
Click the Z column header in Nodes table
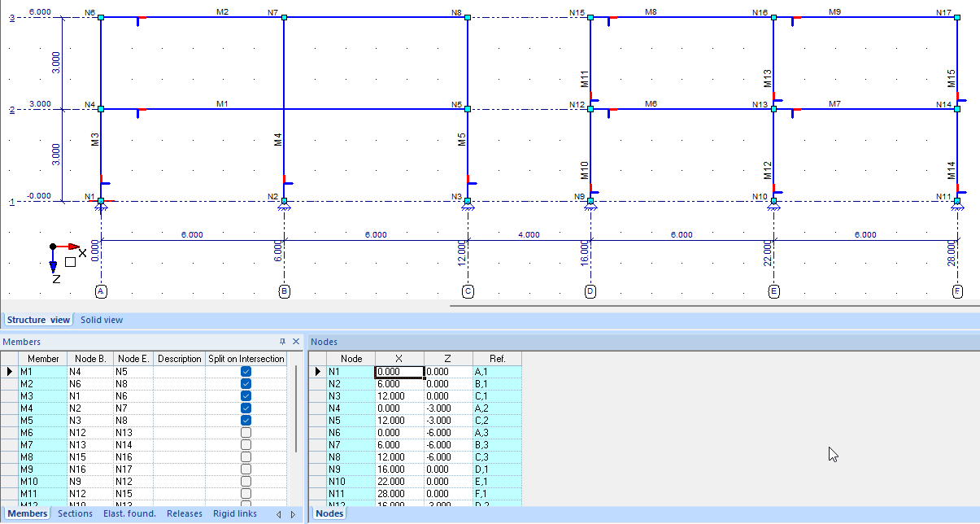pos(448,359)
